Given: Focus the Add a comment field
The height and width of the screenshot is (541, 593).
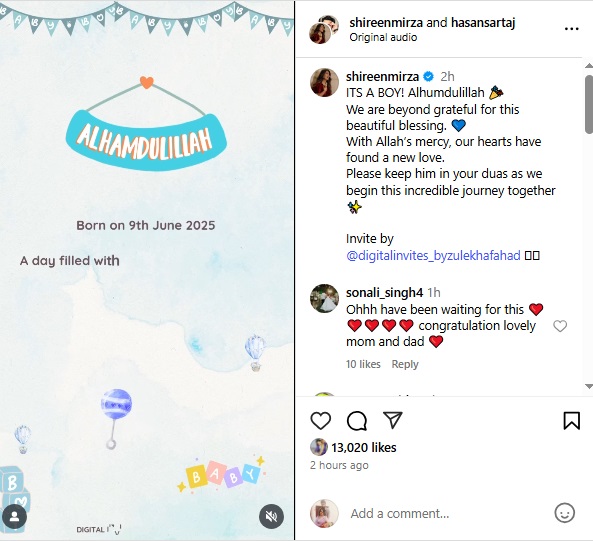Looking at the screenshot, I should [x=446, y=513].
